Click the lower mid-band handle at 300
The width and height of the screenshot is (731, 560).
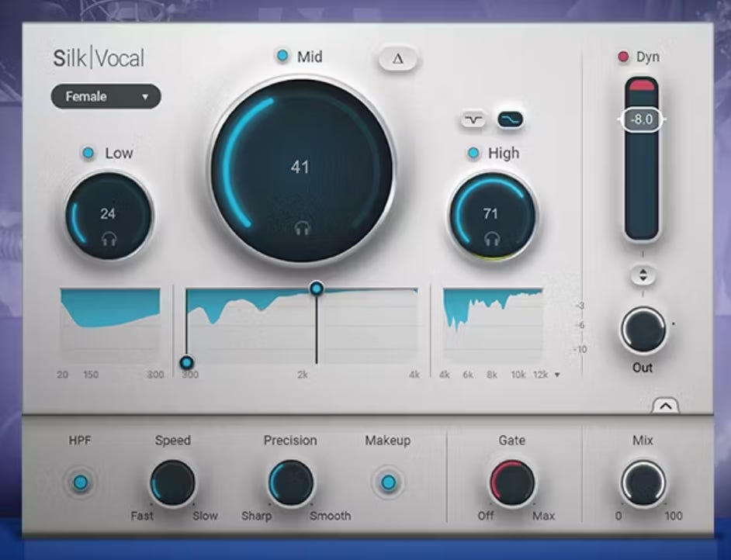point(187,362)
